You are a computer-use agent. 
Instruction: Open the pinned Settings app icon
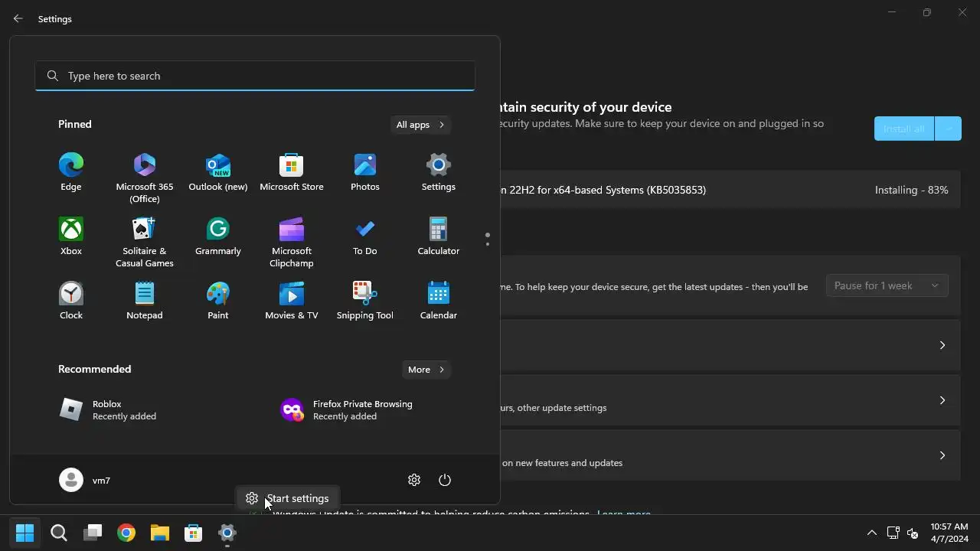pos(439,172)
